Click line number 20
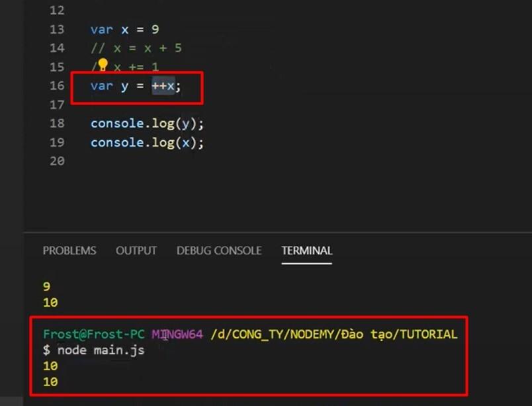 click(x=56, y=161)
